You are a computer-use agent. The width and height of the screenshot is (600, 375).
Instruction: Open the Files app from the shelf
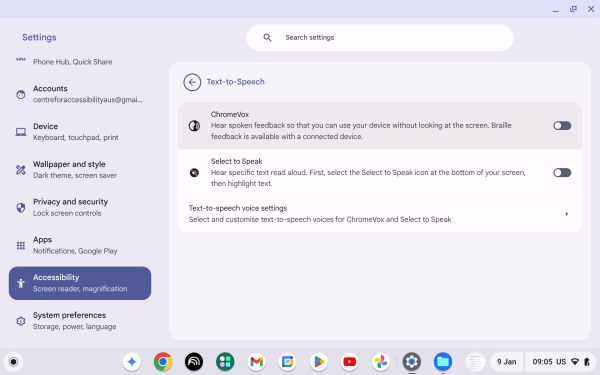[443, 362]
